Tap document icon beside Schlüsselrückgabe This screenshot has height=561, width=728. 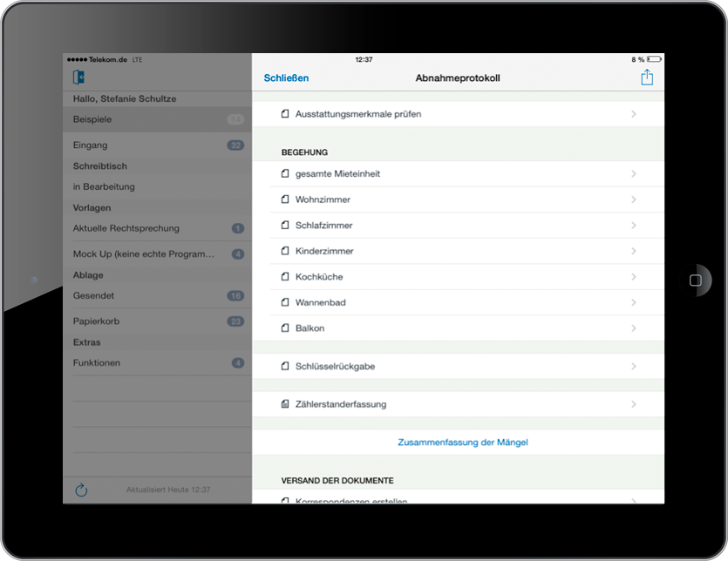(285, 366)
